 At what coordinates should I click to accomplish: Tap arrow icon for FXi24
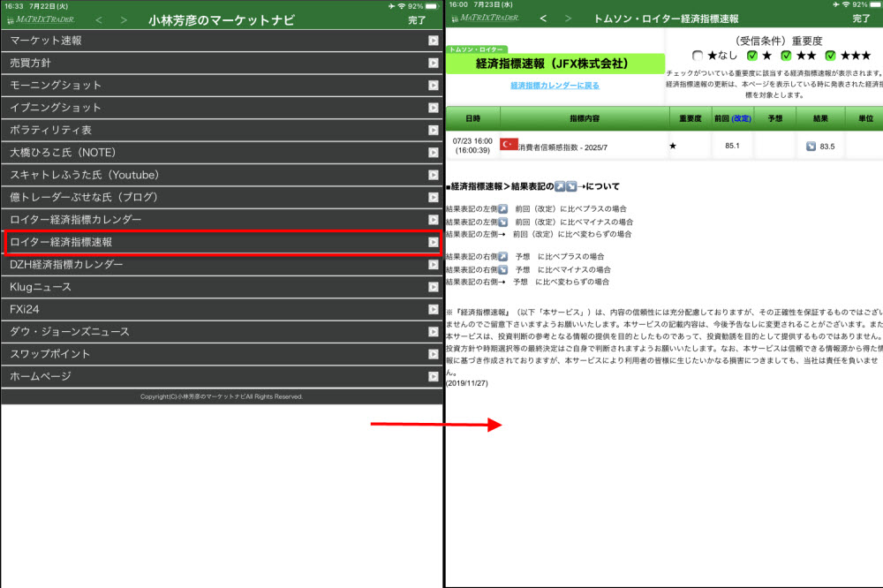coord(433,309)
